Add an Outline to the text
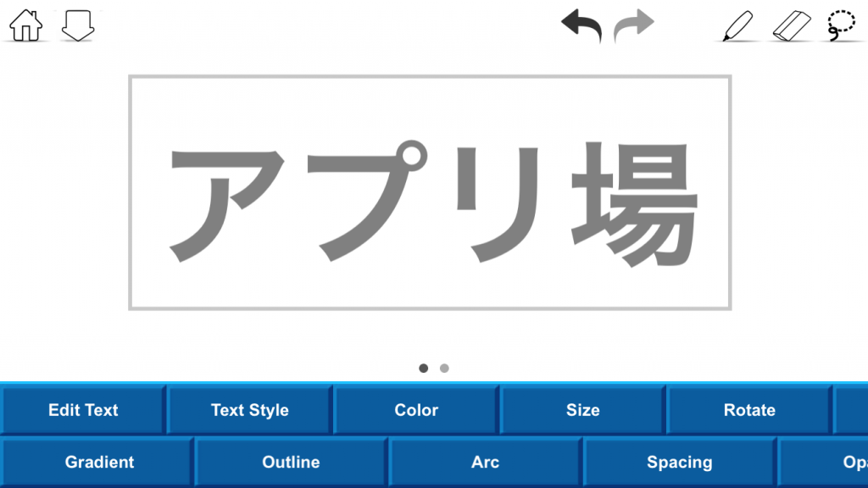The width and height of the screenshot is (868, 488). 291,462
